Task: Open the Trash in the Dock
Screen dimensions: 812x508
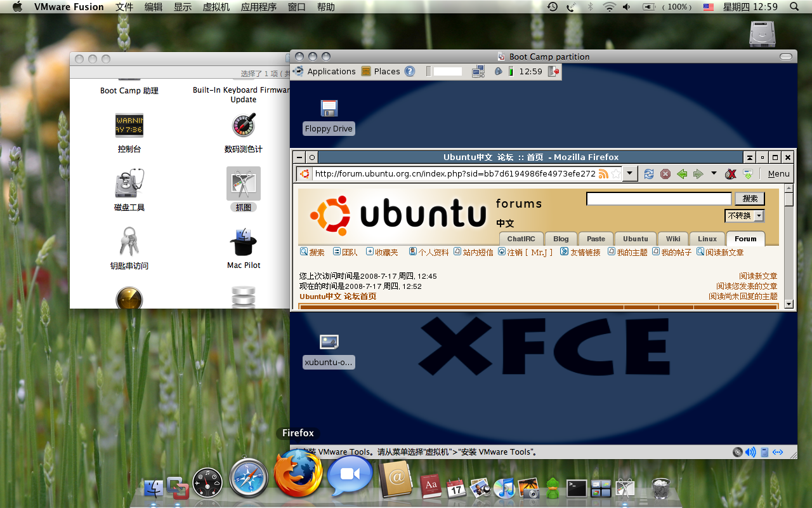Action: pyautogui.click(x=660, y=488)
